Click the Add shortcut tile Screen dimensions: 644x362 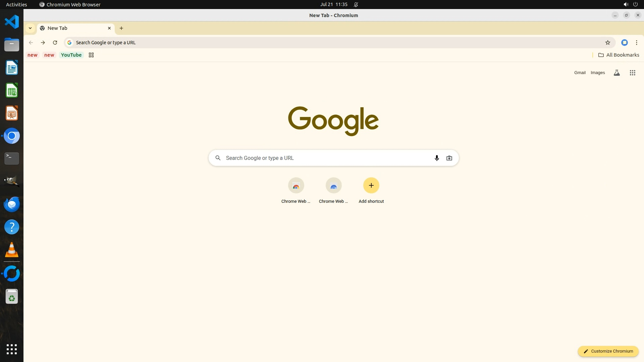[371, 190]
